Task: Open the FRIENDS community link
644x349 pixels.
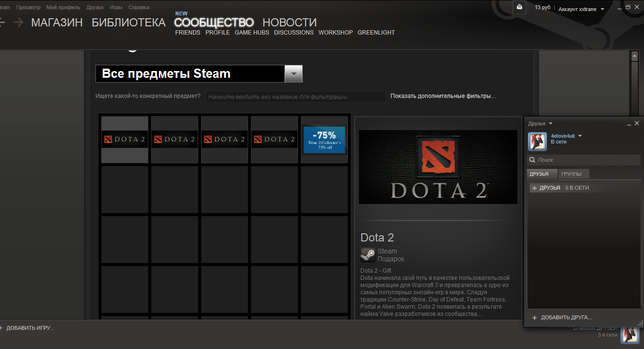Action: pos(188,33)
